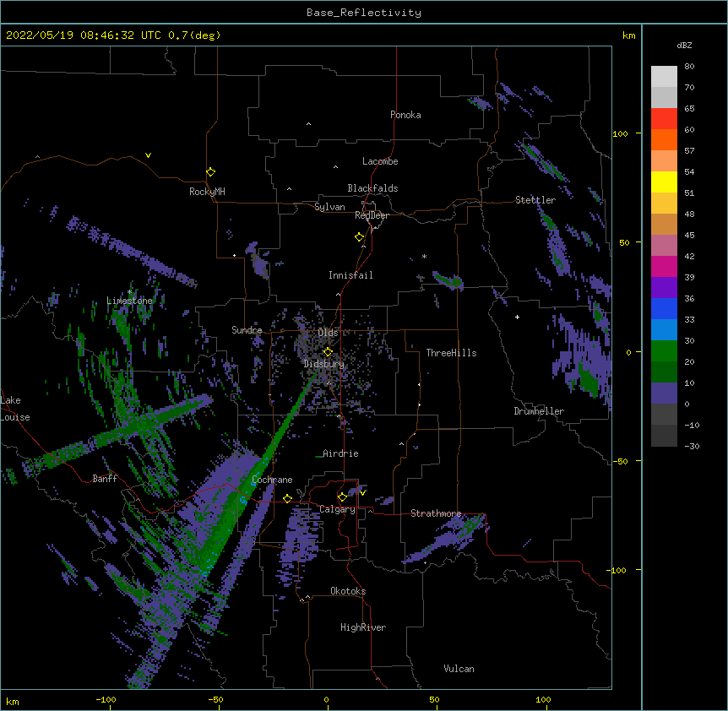
Task: Pick the 54 dBZ yellow legend swatch
Action: click(x=664, y=182)
